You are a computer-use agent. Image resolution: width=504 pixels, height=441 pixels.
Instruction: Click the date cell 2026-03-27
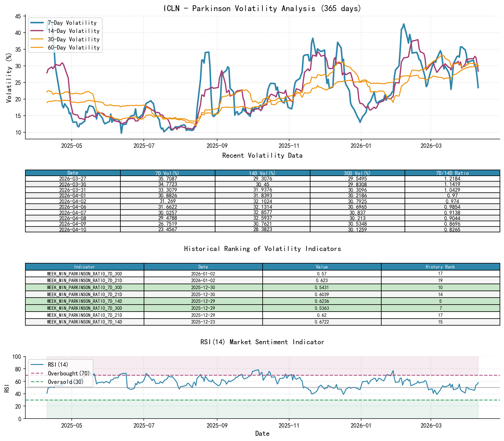73,179
